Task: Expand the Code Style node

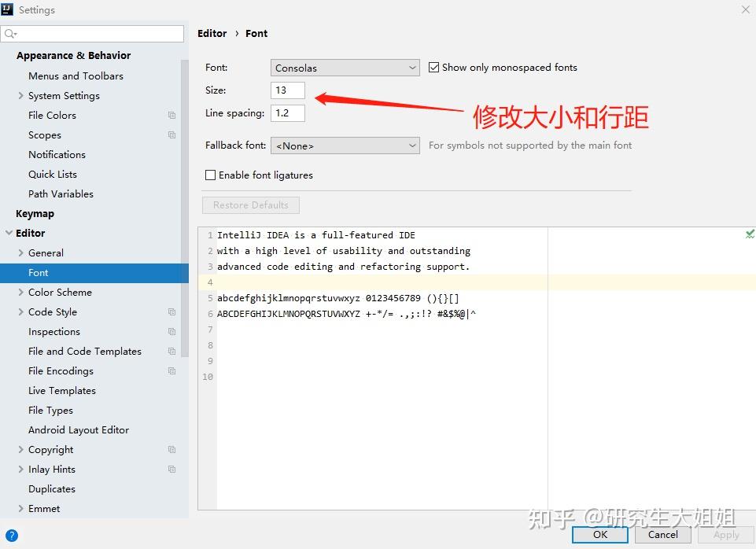Action: 20,311
